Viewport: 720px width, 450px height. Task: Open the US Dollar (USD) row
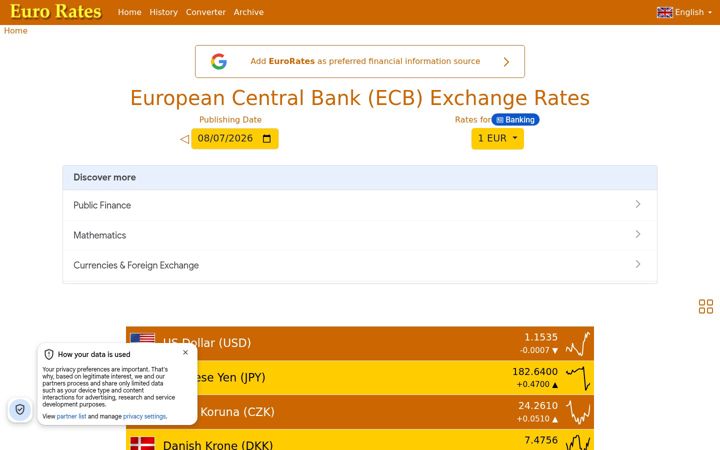point(360,343)
